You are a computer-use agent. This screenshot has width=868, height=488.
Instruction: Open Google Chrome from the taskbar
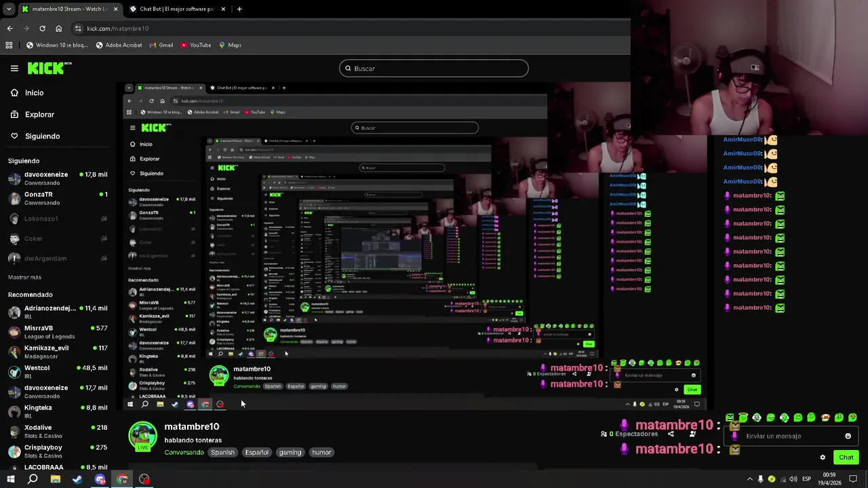[122, 479]
